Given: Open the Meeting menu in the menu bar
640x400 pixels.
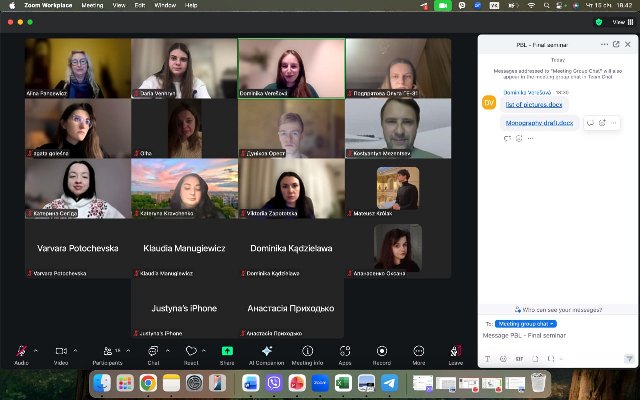Looking at the screenshot, I should [92, 5].
